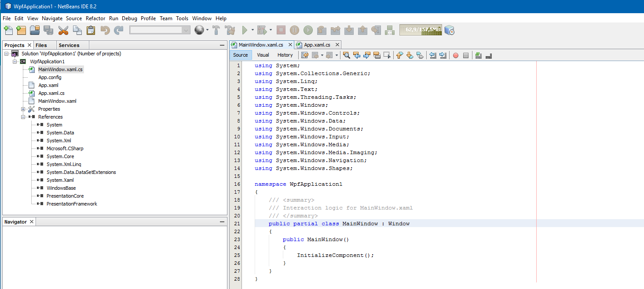Open the configuration combo box
This screenshot has width=644, height=289.
(x=160, y=30)
